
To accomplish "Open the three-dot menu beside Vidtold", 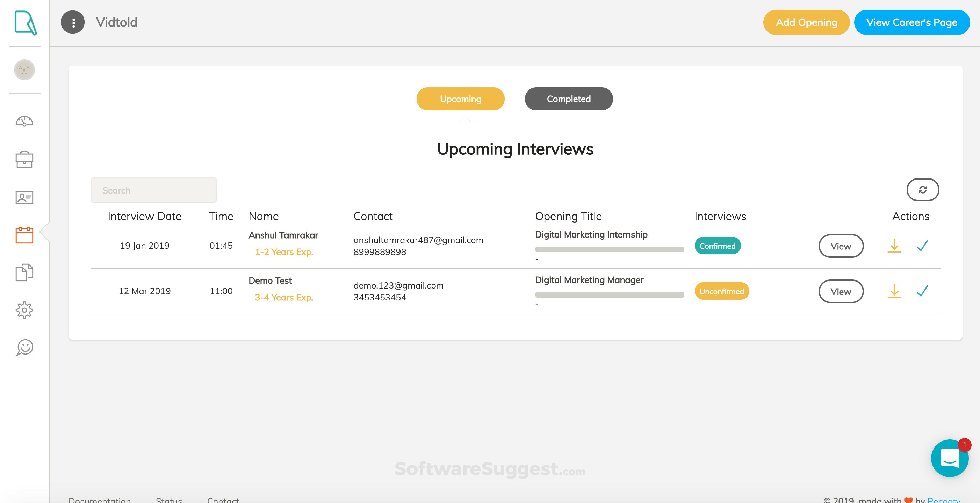I will [x=73, y=22].
